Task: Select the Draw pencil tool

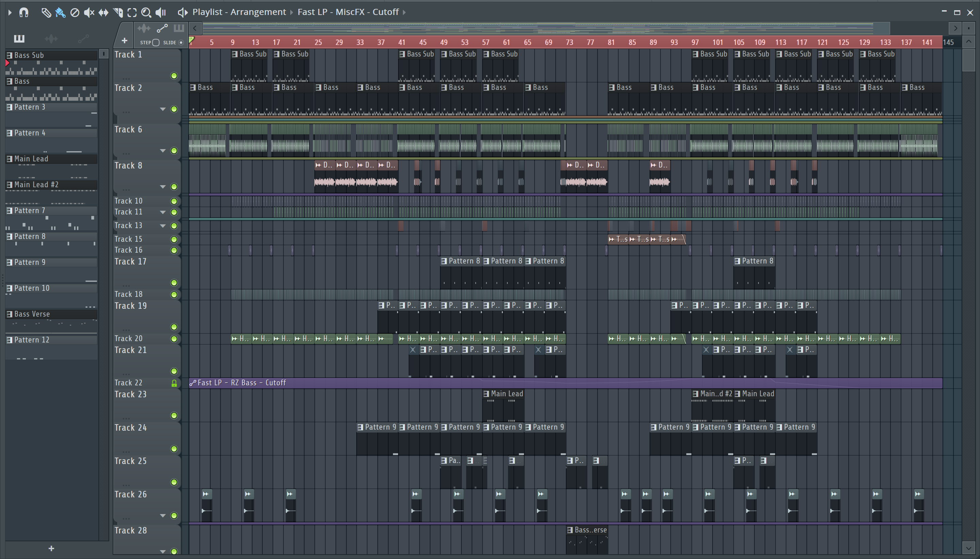Action: 46,13
